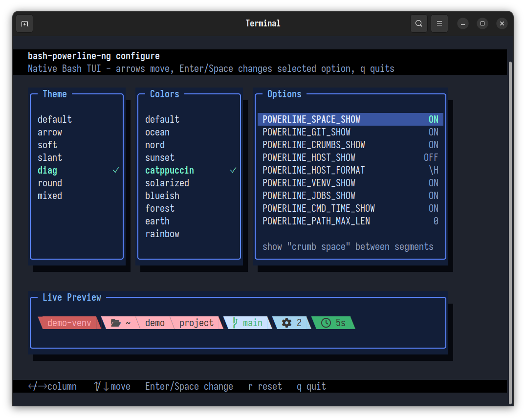
Task: Click the 'q quit' footer hint
Action: click(311, 386)
